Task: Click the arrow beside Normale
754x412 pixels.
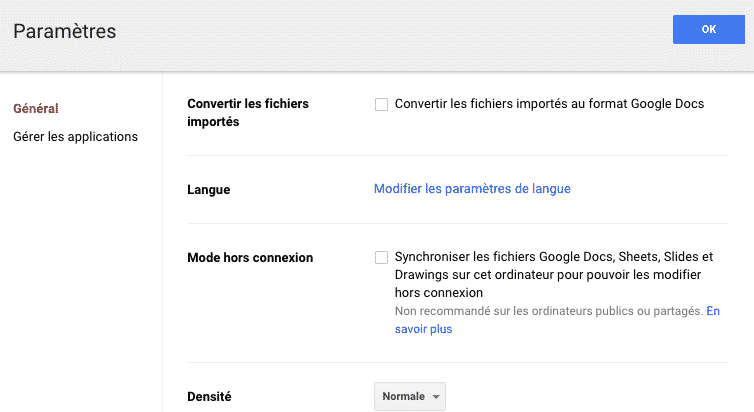Action: pyautogui.click(x=436, y=397)
